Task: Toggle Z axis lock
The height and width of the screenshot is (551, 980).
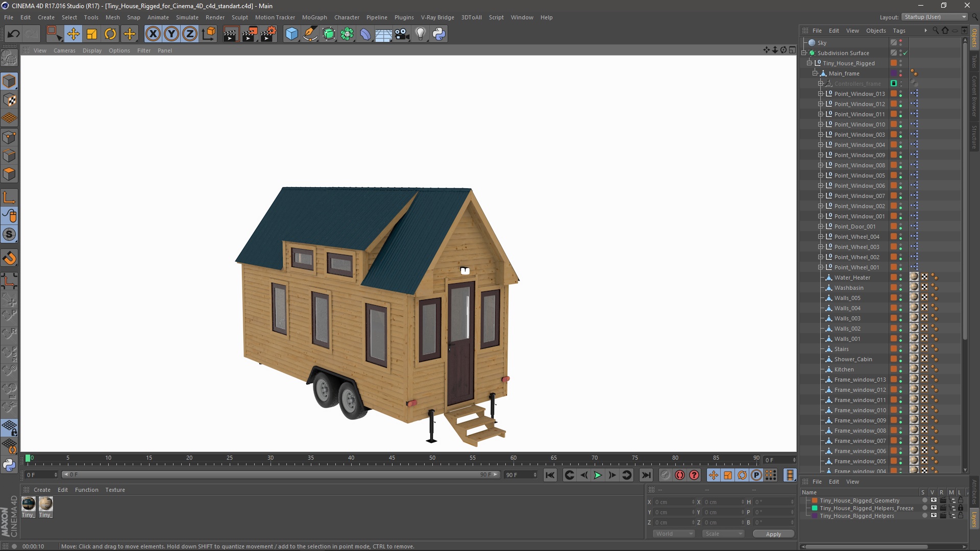Action: pyautogui.click(x=190, y=34)
